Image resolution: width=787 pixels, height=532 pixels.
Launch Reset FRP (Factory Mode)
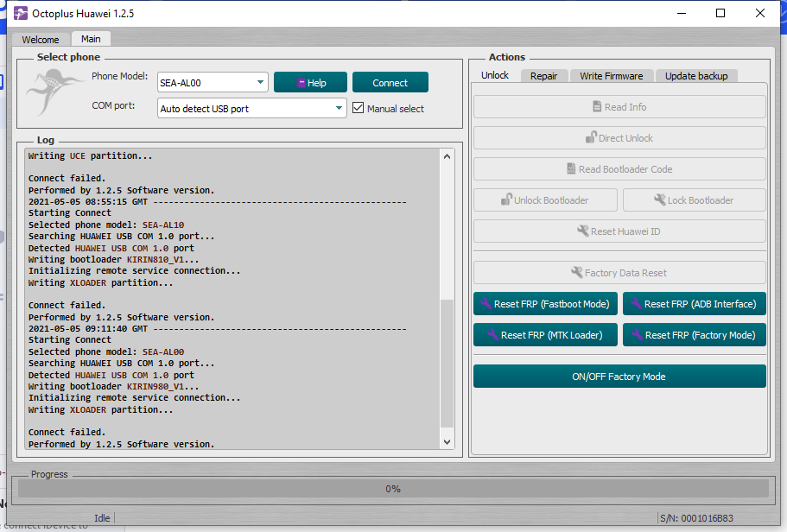(x=695, y=335)
